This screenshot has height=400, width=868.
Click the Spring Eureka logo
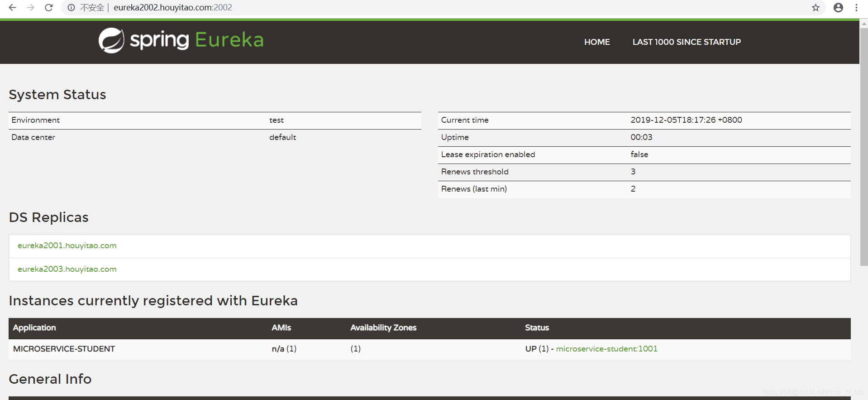(181, 40)
